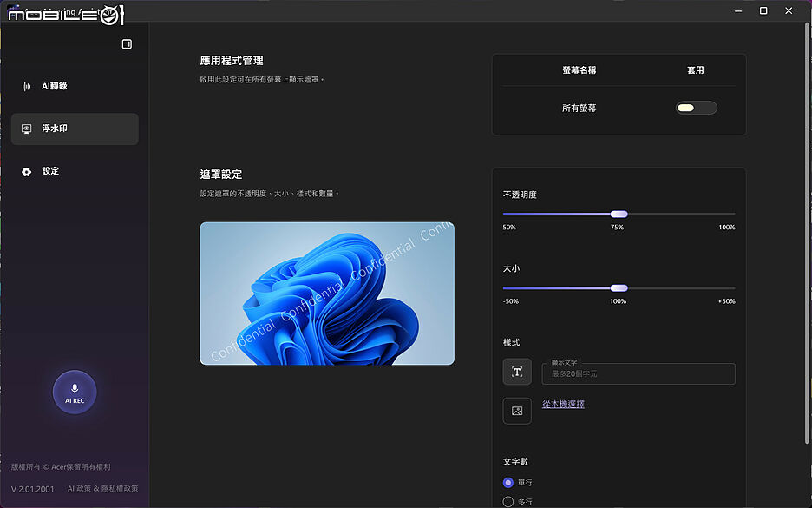The width and height of the screenshot is (812, 508).
Task: Click the 浮水印 eye-screen icon
Action: point(26,129)
